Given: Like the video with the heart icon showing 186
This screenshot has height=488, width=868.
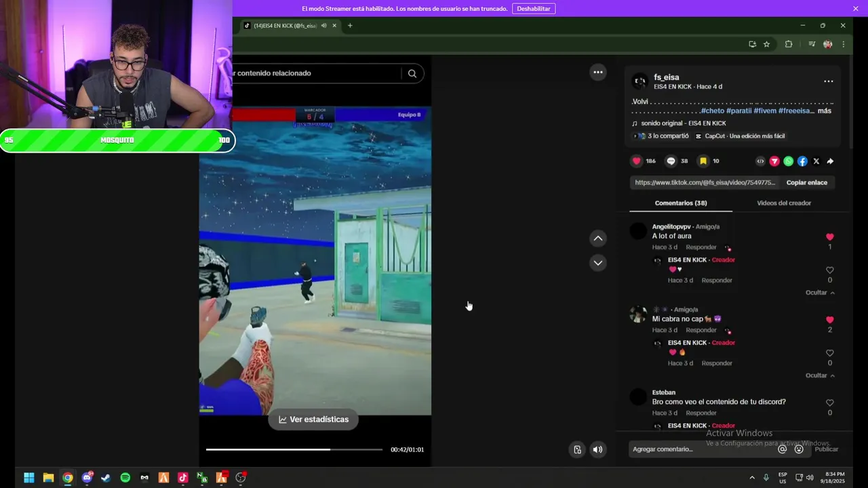Looking at the screenshot, I should (636, 161).
